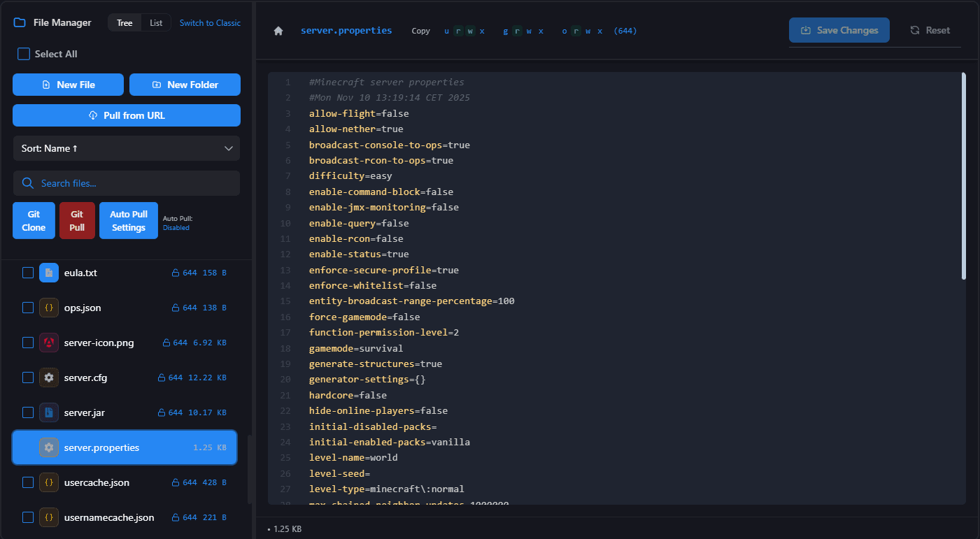Click the eula.txt document file icon
Screen dimensions: 980x539
point(49,273)
